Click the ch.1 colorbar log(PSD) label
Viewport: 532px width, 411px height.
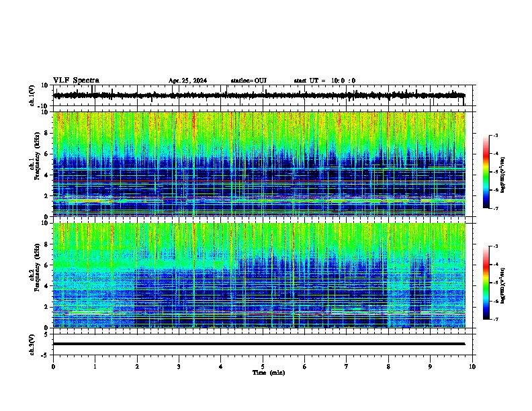[503, 175]
